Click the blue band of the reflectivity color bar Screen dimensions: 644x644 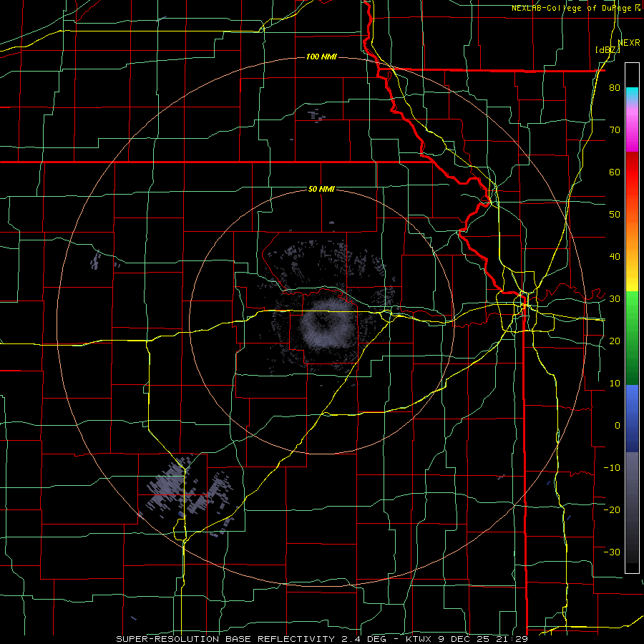(x=632, y=419)
